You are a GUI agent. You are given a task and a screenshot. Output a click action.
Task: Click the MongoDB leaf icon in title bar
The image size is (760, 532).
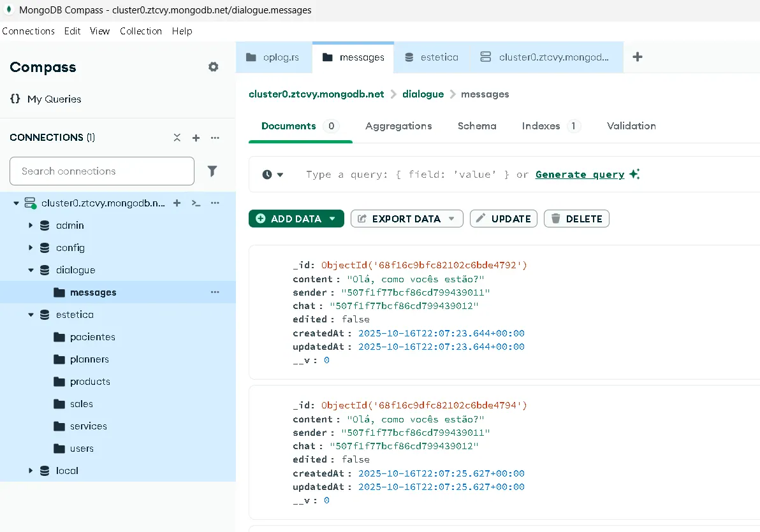(8, 10)
